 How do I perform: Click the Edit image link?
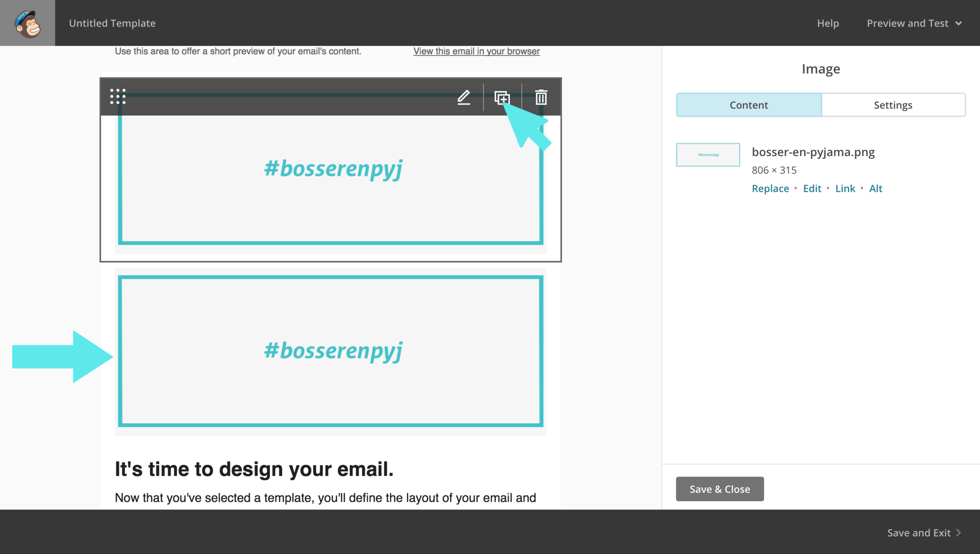pyautogui.click(x=812, y=188)
